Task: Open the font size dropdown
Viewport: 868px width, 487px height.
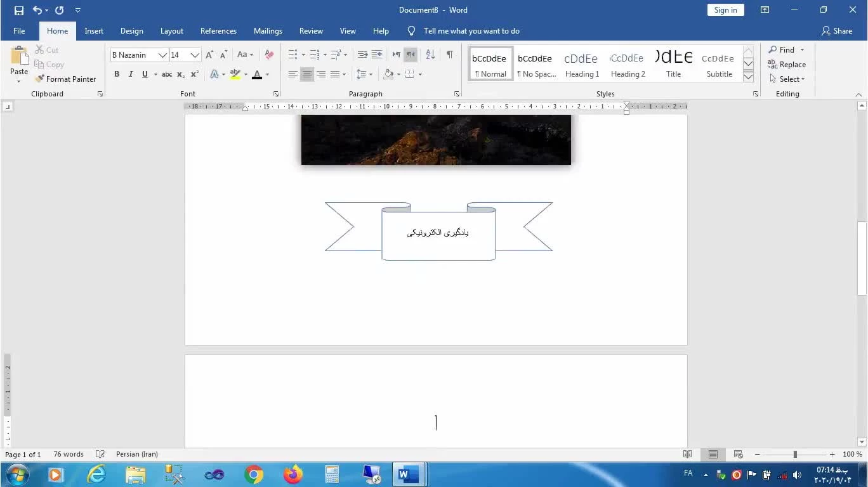Action: coord(195,55)
